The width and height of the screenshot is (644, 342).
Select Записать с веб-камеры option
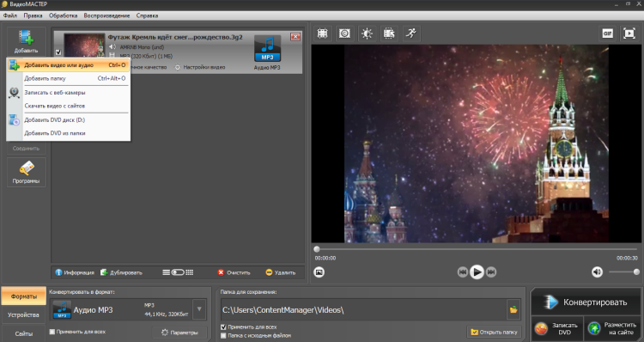pyautogui.click(x=68, y=93)
